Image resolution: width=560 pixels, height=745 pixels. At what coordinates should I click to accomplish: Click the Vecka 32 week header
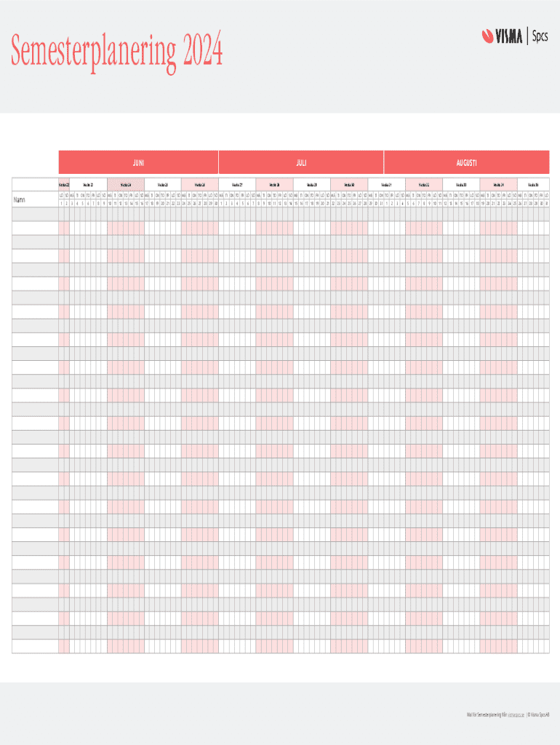tap(423, 185)
